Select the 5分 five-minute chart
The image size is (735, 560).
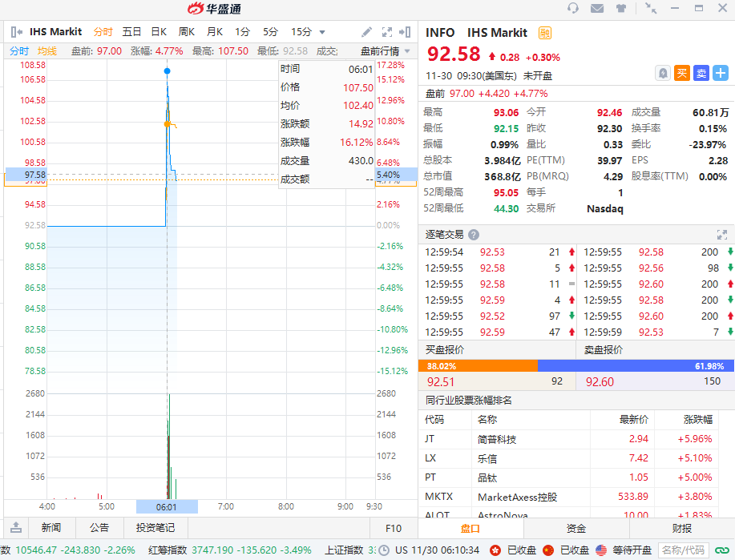(270, 32)
